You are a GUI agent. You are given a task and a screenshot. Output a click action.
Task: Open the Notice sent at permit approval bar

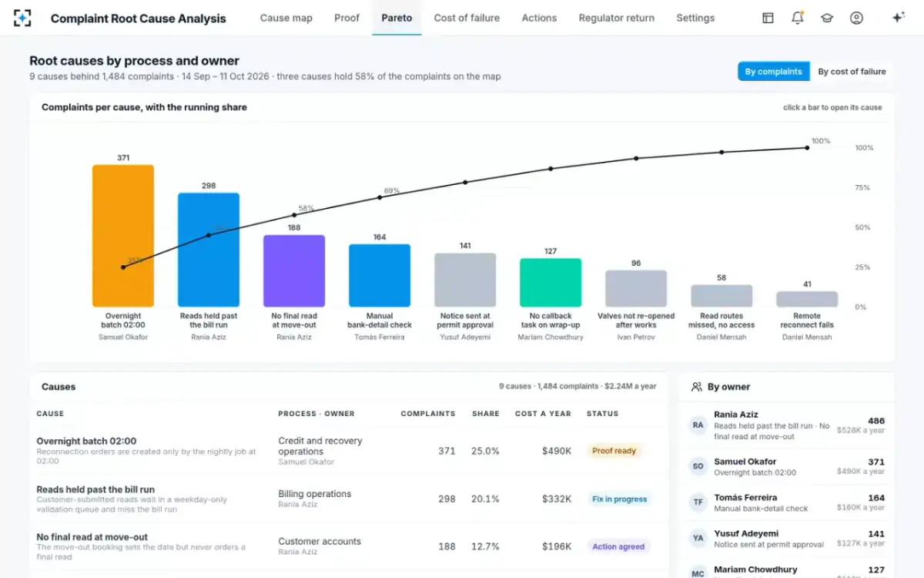(465, 281)
